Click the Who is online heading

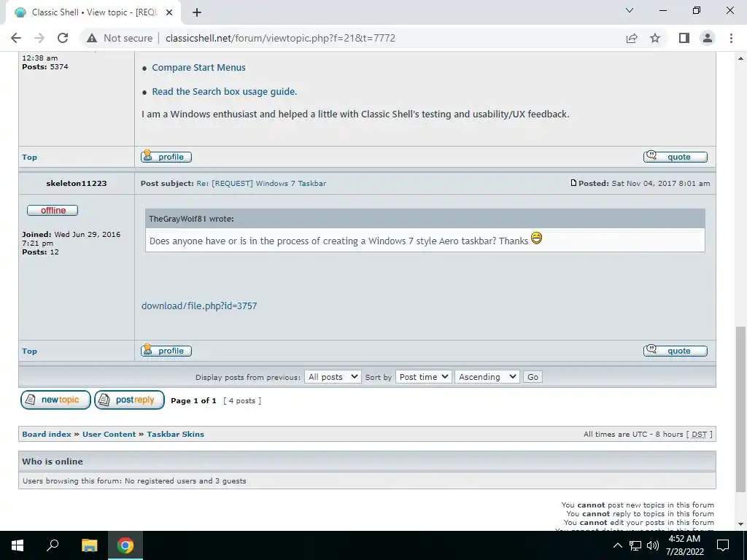tap(53, 462)
